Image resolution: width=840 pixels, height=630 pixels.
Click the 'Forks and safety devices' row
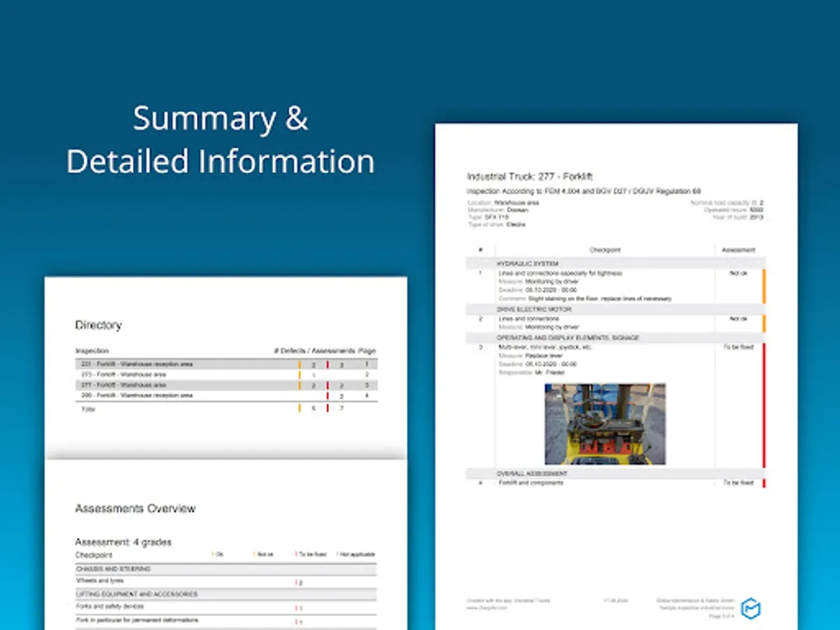(x=225, y=606)
